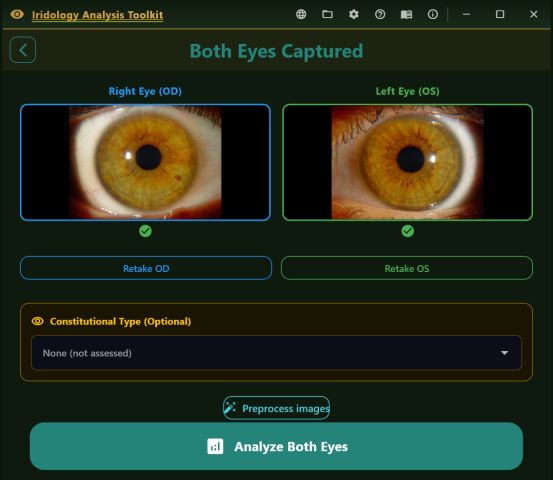Click the info circle icon
The height and width of the screenshot is (480, 553).
[x=433, y=14]
